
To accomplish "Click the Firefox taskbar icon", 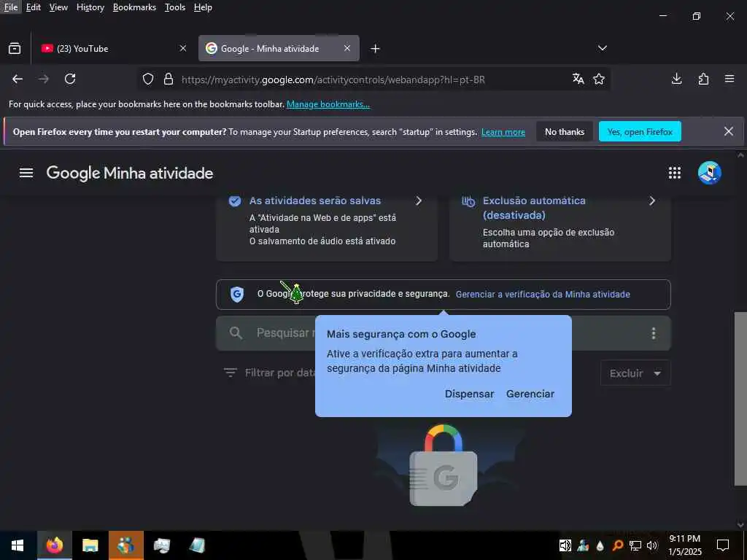I will [54, 545].
